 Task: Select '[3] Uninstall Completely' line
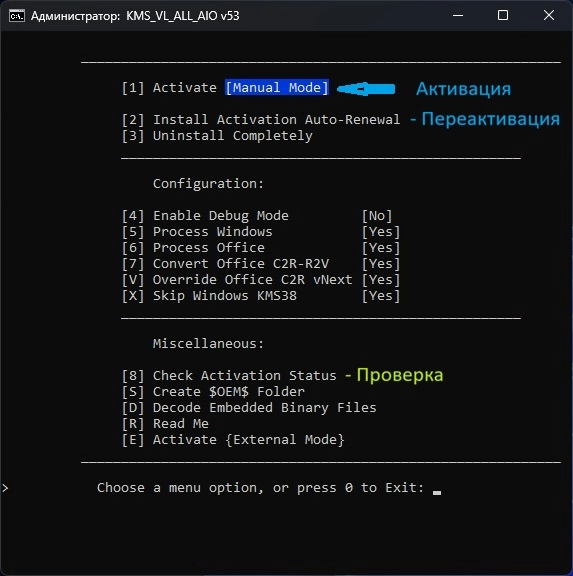tap(217, 136)
